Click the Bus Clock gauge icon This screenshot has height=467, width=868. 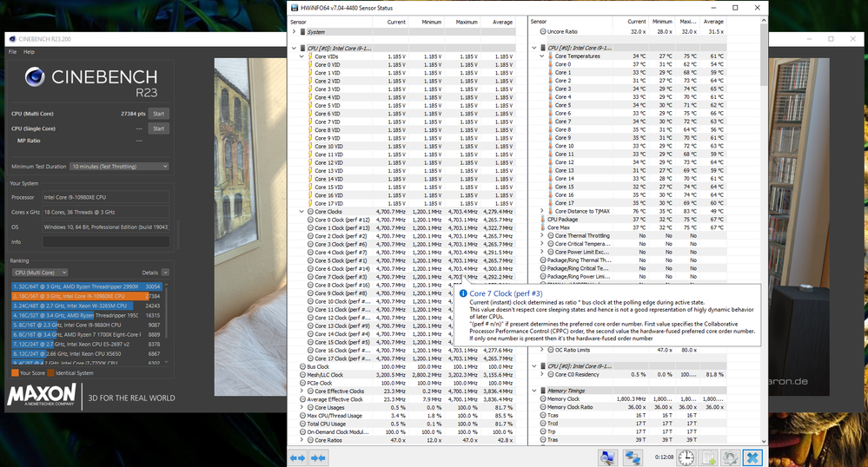coord(303,366)
